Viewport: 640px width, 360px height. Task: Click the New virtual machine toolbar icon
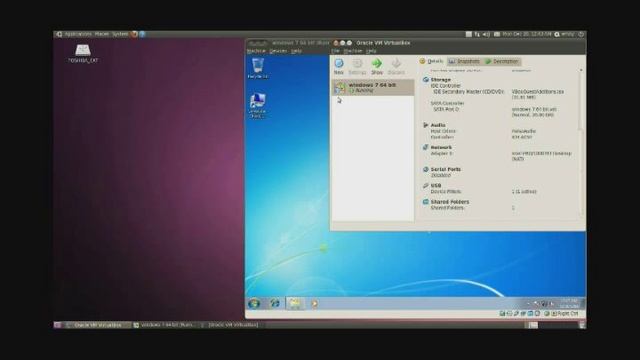tap(339, 63)
